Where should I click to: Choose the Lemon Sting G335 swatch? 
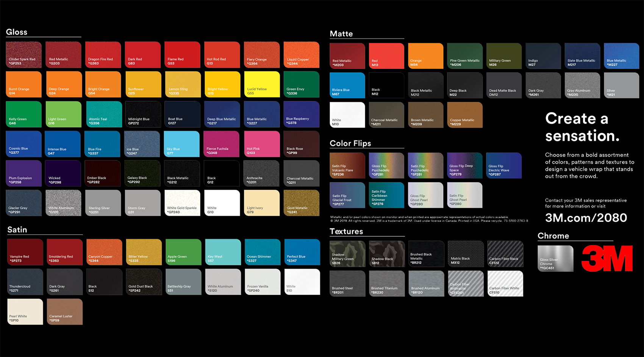183,84
